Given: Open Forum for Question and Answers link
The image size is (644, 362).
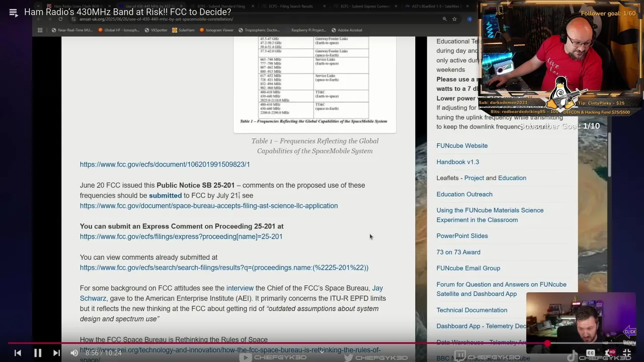Looking at the screenshot, I should (501, 289).
